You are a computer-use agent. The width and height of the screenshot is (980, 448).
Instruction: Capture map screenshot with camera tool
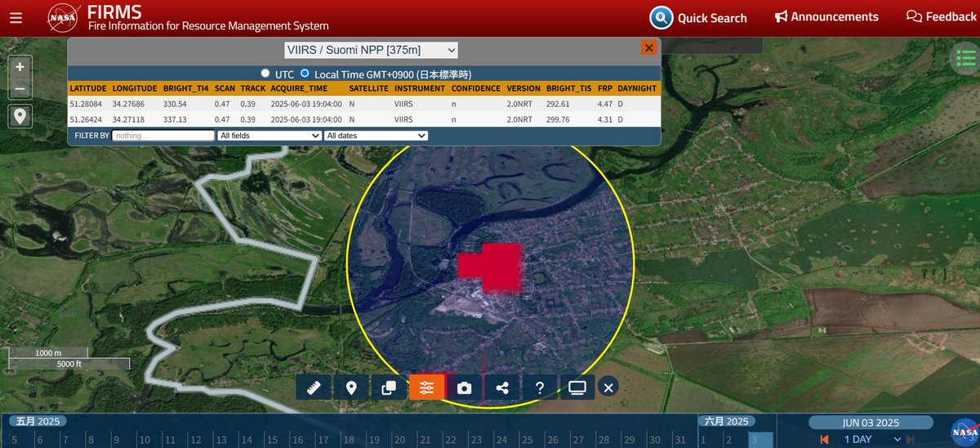click(x=465, y=388)
